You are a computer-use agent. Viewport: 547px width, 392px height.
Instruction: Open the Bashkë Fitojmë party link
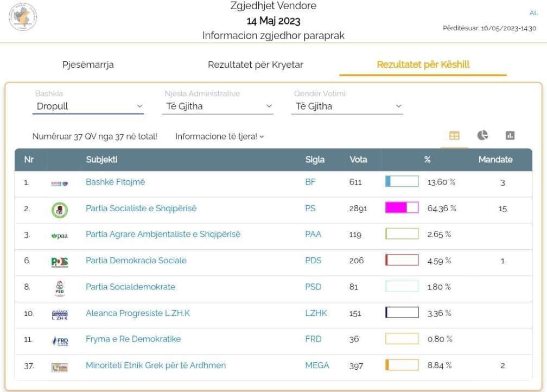pyautogui.click(x=116, y=182)
